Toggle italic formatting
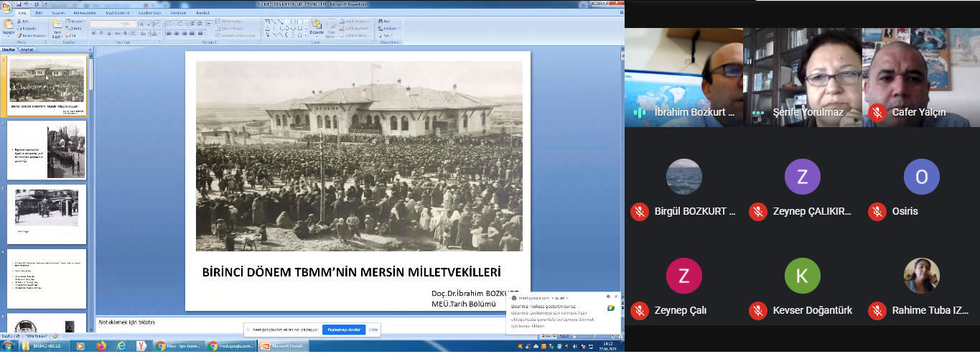The width and height of the screenshot is (980, 354). [x=101, y=33]
